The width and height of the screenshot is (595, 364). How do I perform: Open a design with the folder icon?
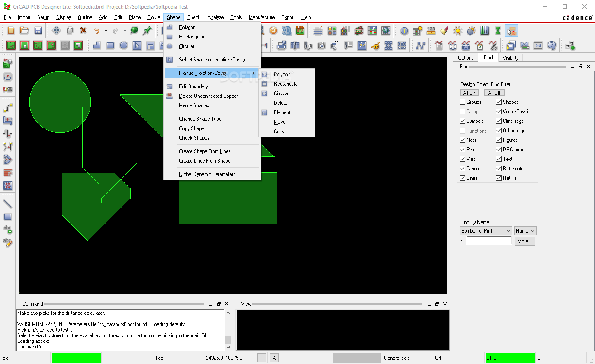pos(25,30)
